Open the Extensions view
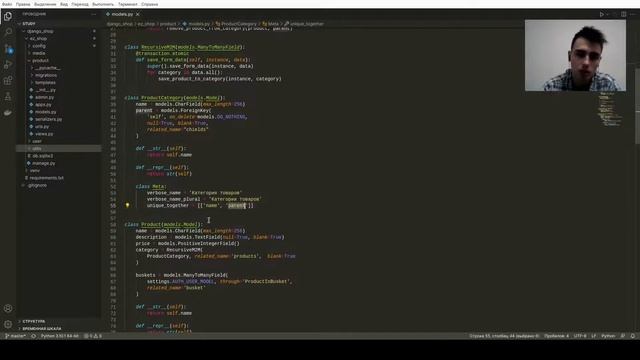Viewport: 640px width, 360px height. point(8,80)
